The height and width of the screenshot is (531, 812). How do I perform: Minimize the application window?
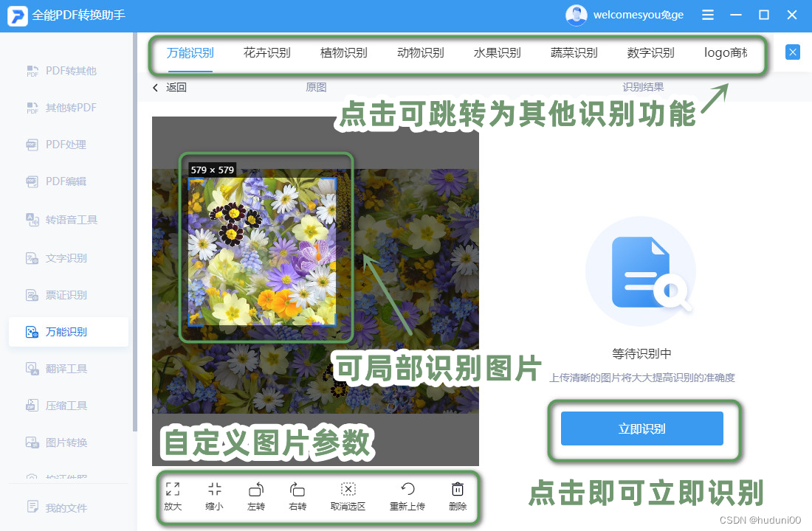click(735, 15)
